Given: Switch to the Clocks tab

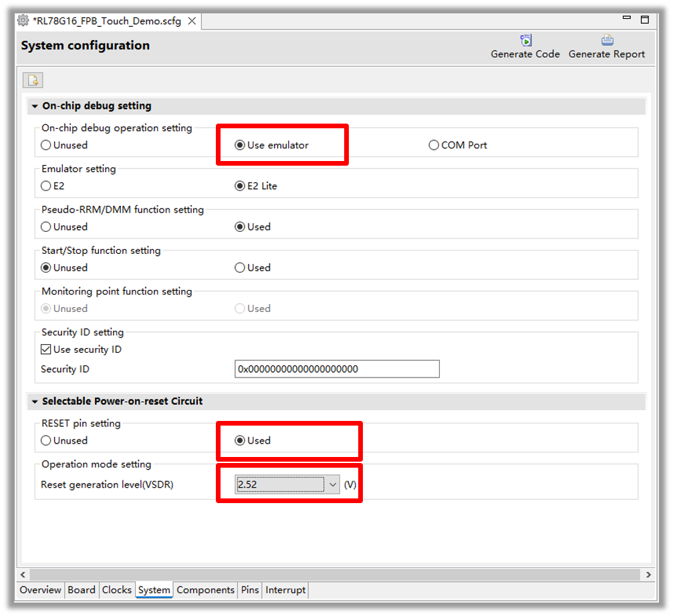Looking at the screenshot, I should [x=116, y=590].
